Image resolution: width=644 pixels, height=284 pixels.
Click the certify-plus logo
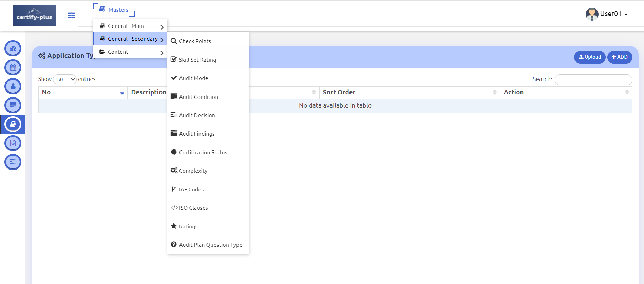point(34,16)
